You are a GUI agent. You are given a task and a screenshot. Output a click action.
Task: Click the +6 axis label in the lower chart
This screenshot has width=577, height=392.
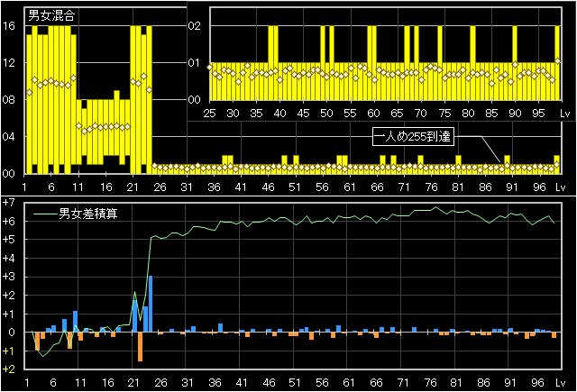[x=9, y=222]
